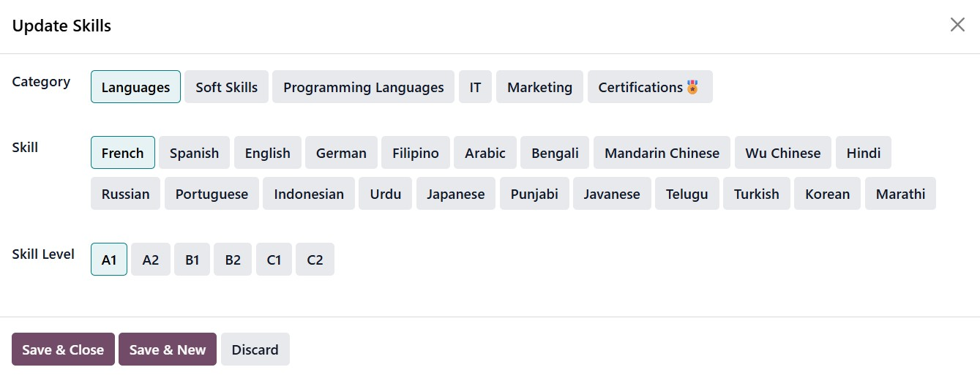980x378 pixels.
Task: Select the Certifications category with medal icon
Action: pyautogui.click(x=649, y=87)
